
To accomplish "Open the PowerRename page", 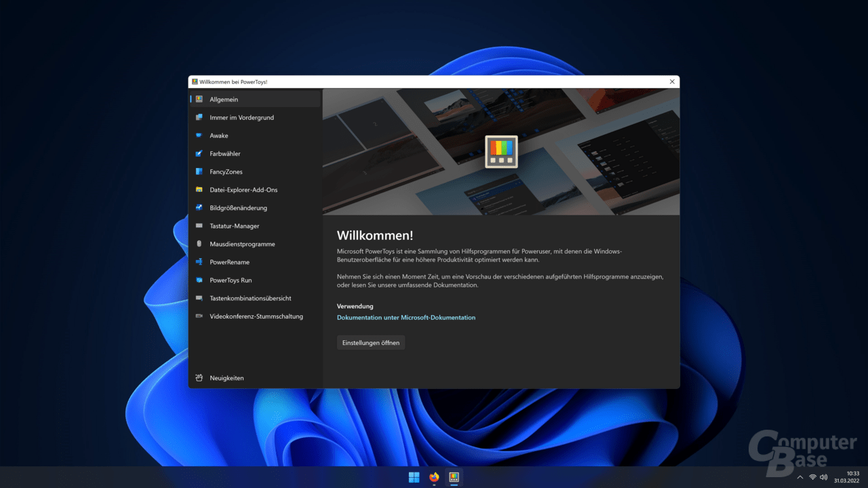I will point(254,262).
